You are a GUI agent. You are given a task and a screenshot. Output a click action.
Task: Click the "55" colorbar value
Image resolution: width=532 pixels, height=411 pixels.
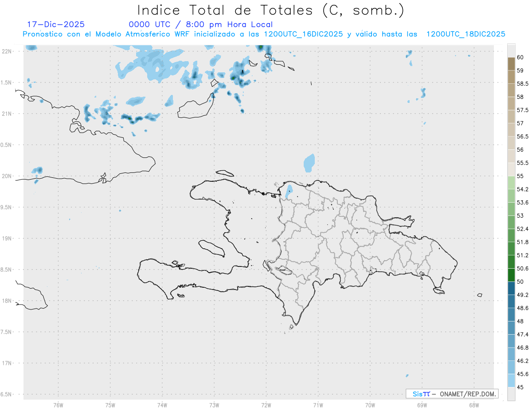tap(520, 176)
